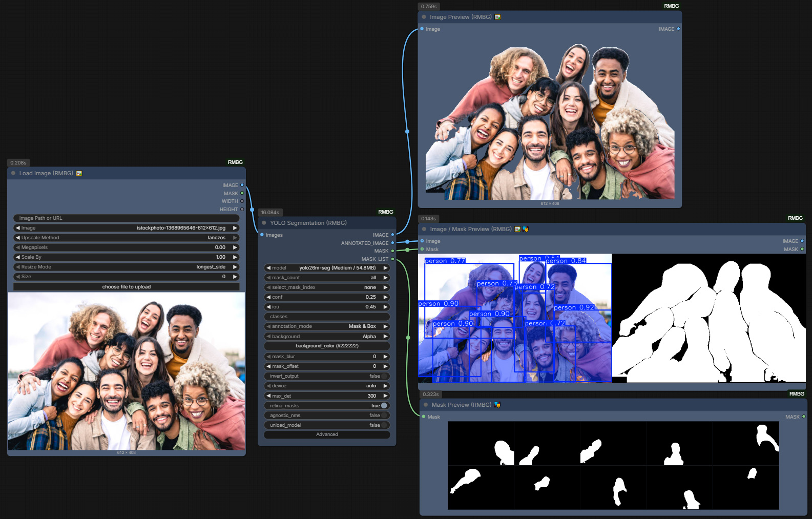Click mask icon in Image / Mask Preview title
This screenshot has width=812, height=519.
coord(525,229)
